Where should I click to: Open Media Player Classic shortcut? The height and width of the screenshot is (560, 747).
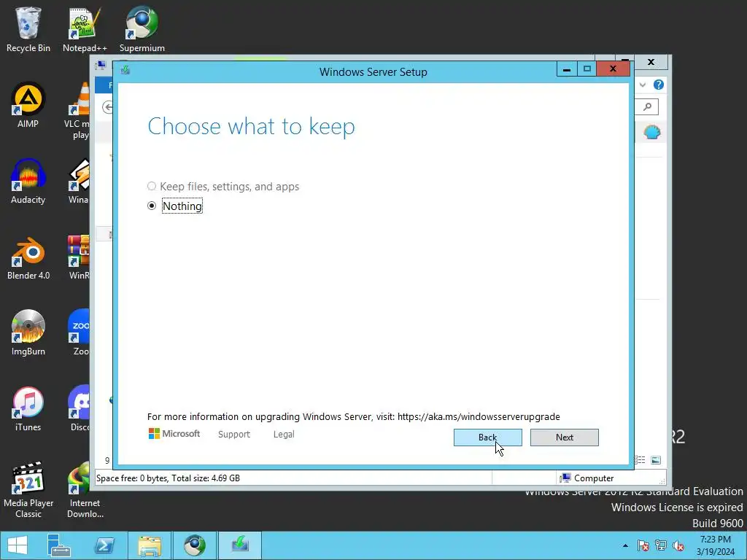(28, 490)
